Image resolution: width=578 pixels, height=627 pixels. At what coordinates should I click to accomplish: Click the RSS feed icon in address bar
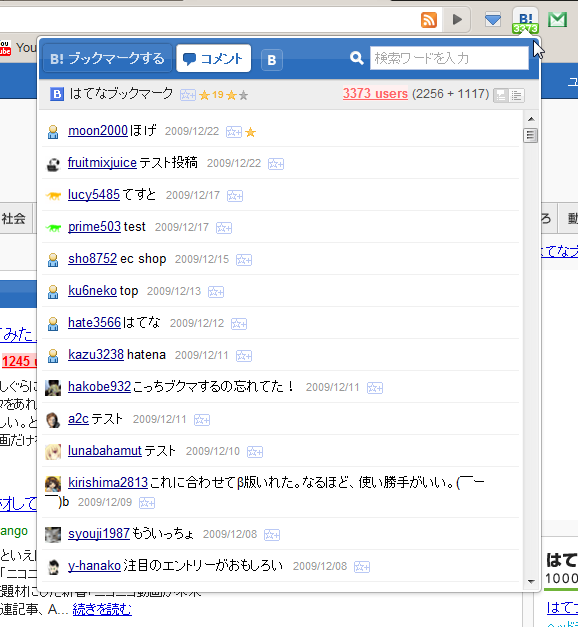tap(429, 19)
